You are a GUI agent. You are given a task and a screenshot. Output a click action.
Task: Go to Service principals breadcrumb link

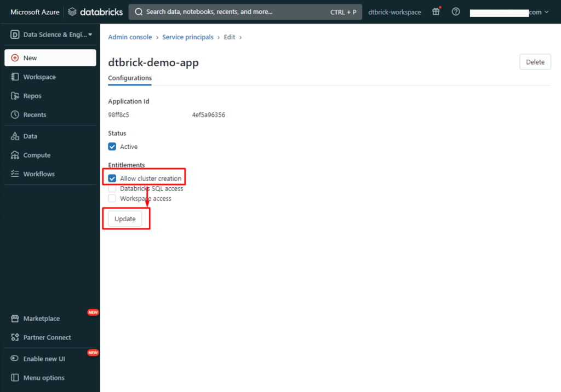tap(188, 37)
